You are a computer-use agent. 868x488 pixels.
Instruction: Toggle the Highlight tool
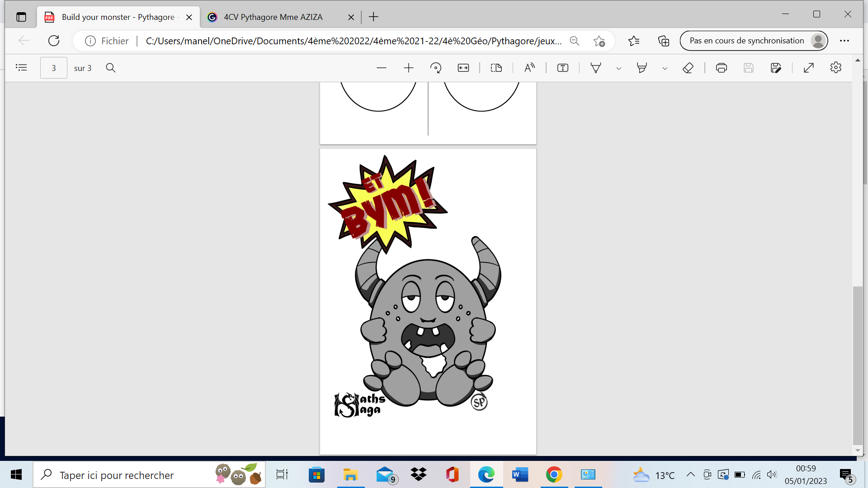click(642, 68)
